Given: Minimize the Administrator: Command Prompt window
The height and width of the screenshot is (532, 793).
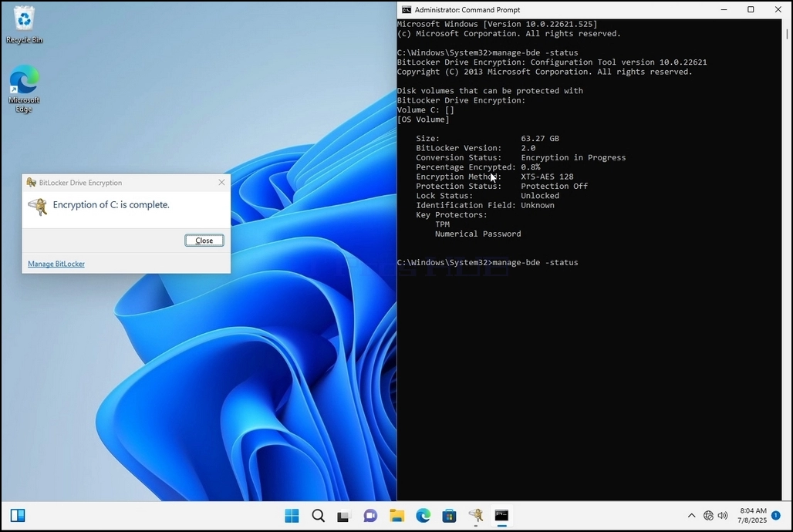Looking at the screenshot, I should click(724, 9).
